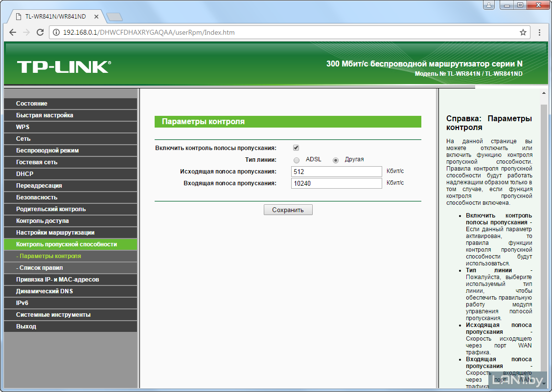Click the Модель № TL-WR841N / TL-WR841ND header text
The height and width of the screenshot is (392, 552).
469,74
